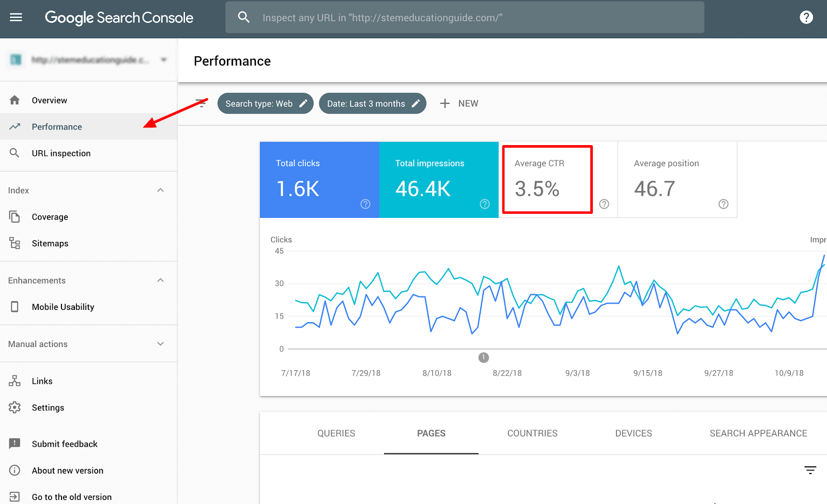The height and width of the screenshot is (504, 827).
Task: Click the Enhancements section heading
Action: click(37, 280)
